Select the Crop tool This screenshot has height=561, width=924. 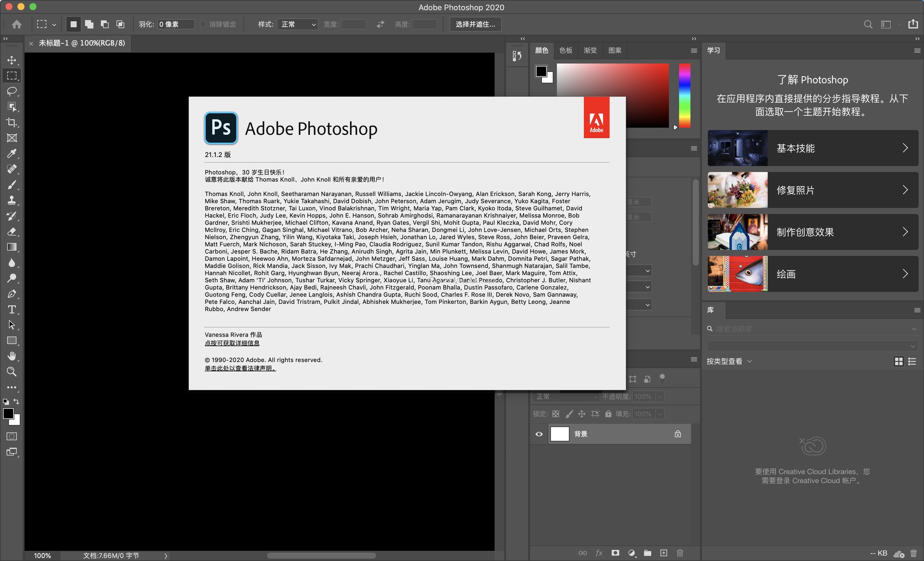(12, 122)
